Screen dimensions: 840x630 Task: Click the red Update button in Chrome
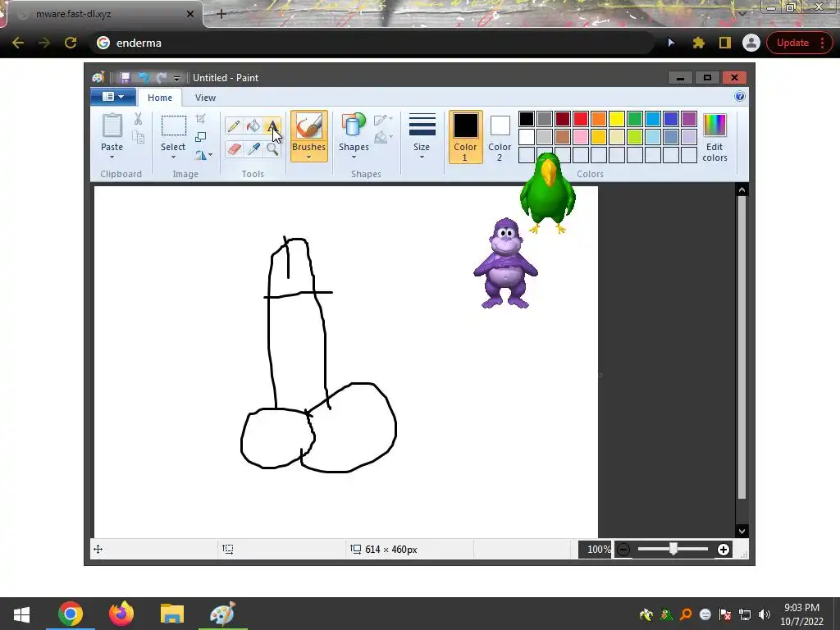[x=799, y=43]
